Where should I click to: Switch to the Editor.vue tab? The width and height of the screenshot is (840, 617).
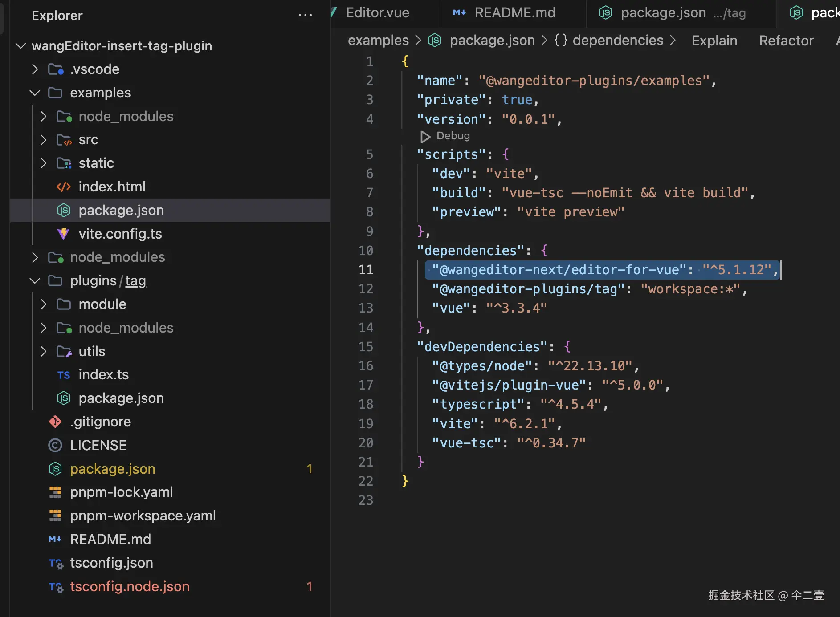[377, 13]
